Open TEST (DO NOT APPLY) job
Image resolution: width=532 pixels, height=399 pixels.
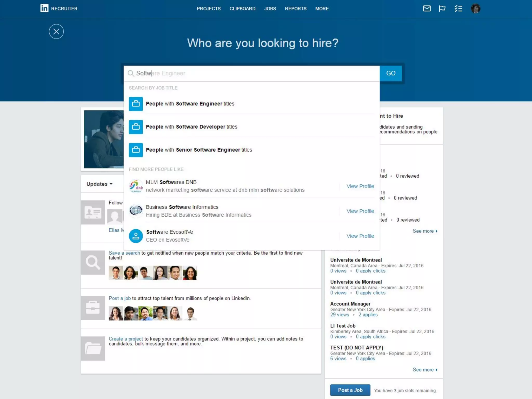click(357, 348)
